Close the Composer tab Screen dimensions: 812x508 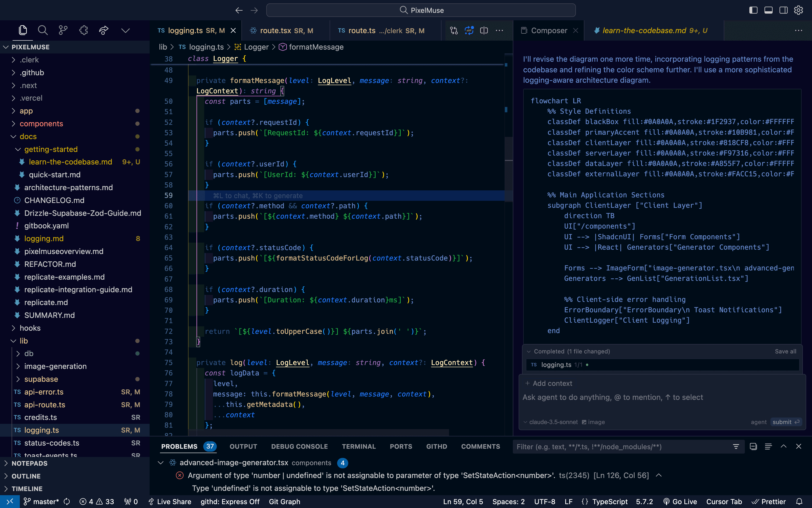click(x=576, y=30)
